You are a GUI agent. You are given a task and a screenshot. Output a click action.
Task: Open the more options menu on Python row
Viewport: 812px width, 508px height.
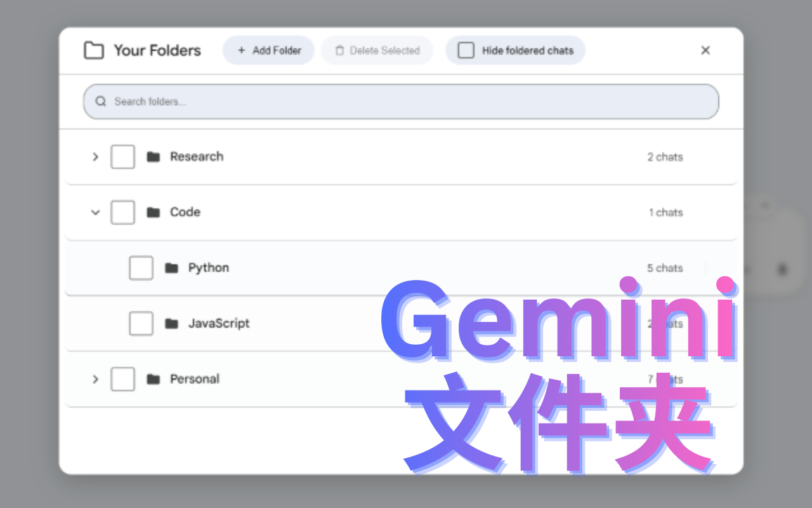(x=706, y=268)
